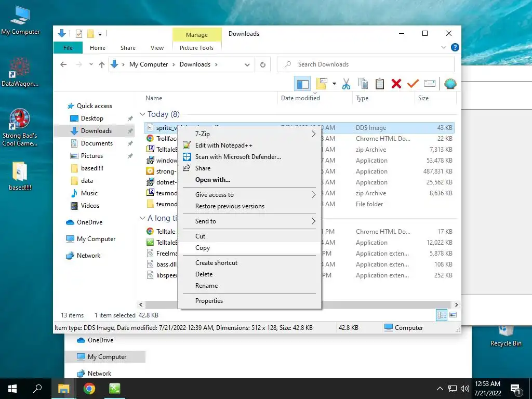Screen dimensions: 532x399
Task: Select the bass.dll file row
Action: pos(299,264)
